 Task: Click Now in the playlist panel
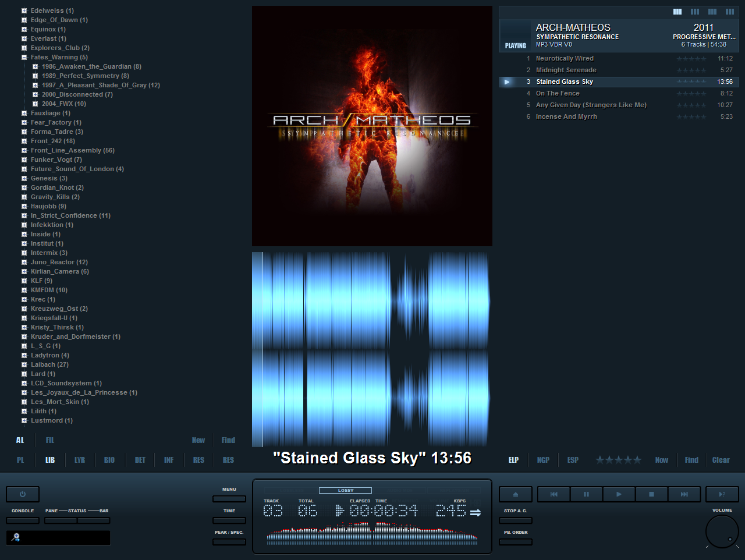click(x=662, y=460)
